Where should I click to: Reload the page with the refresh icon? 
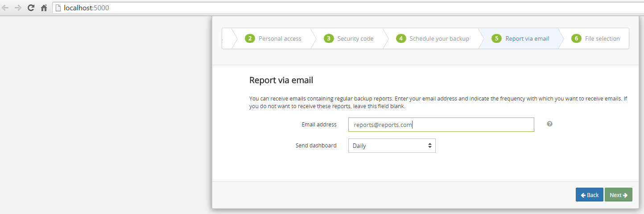31,8
